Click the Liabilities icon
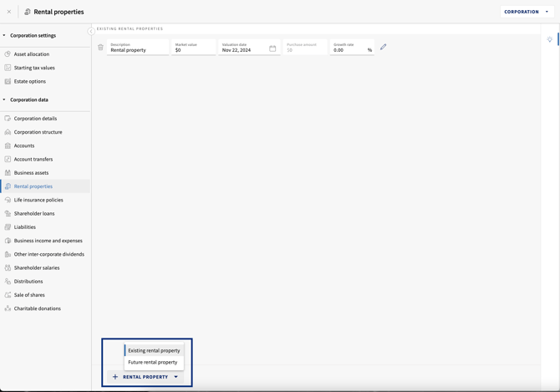This screenshot has height=392, width=560. pyautogui.click(x=8, y=227)
